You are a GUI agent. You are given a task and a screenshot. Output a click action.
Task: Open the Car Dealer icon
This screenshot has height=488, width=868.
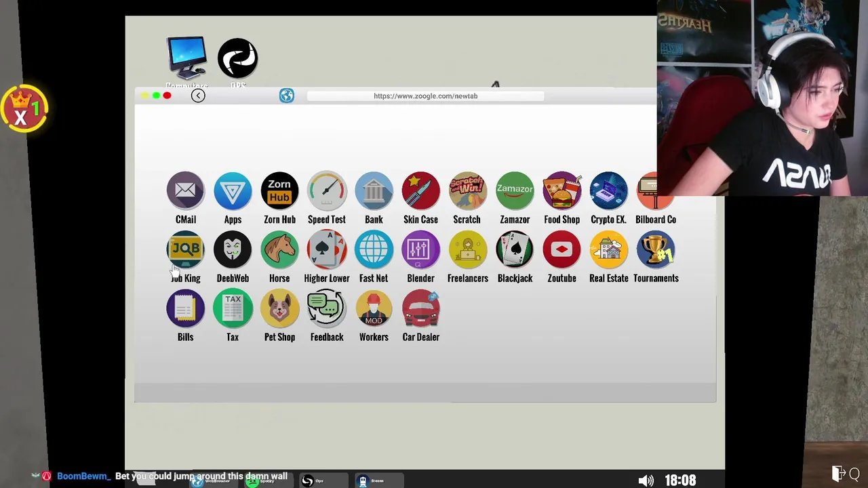420,308
